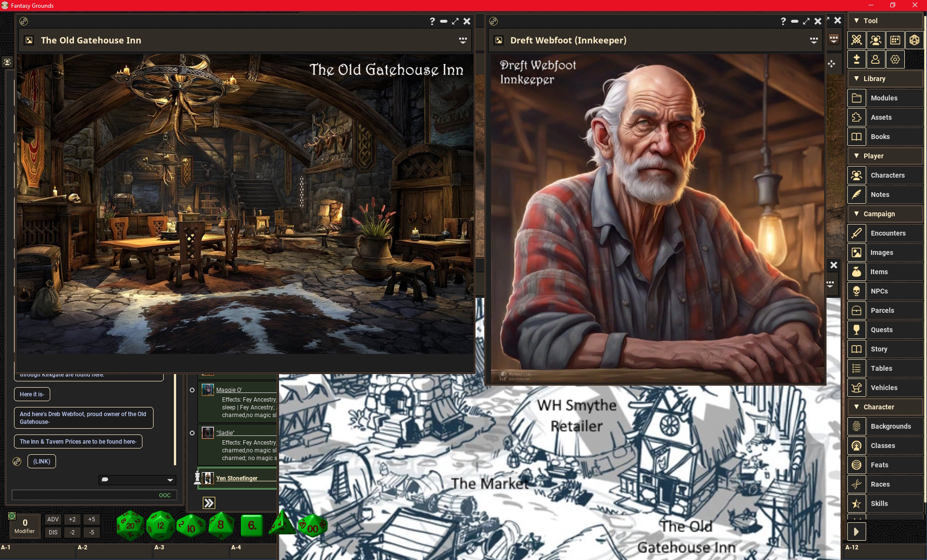Roll the green d6 die
Screen dimensions: 927x560
click(x=252, y=525)
